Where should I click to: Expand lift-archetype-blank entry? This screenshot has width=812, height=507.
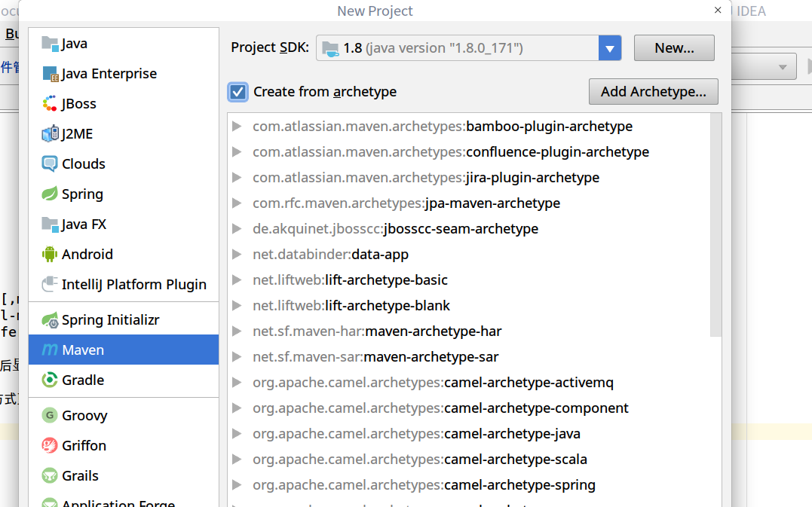[237, 306]
